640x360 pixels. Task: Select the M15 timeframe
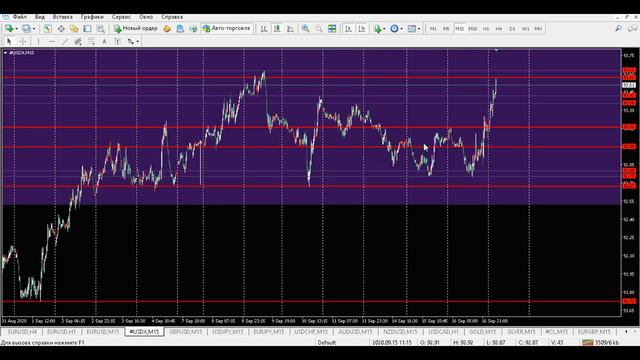tap(459, 29)
